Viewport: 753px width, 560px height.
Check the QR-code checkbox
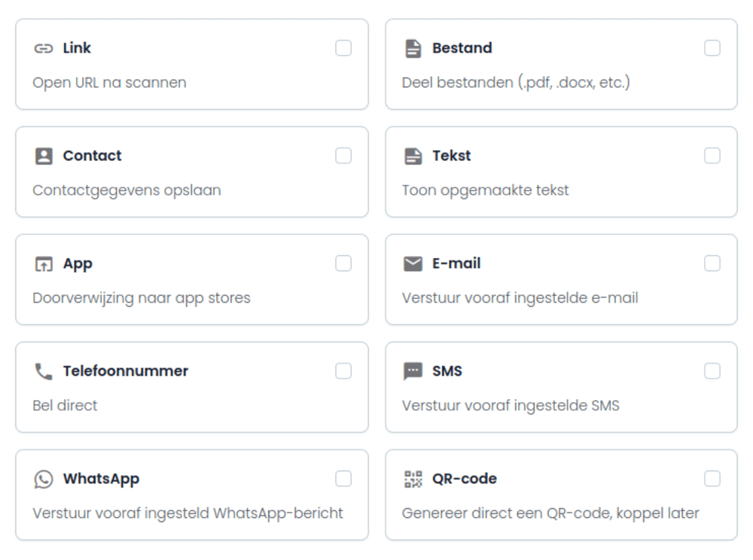tap(712, 479)
